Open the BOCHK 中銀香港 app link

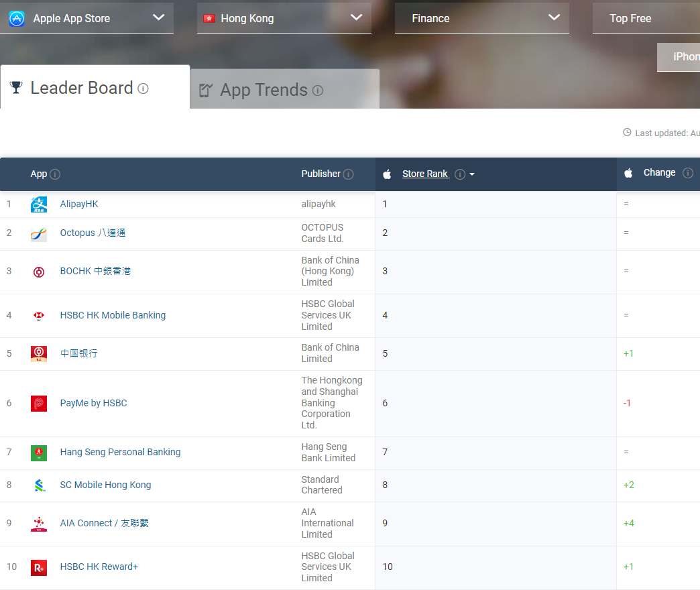95,272
